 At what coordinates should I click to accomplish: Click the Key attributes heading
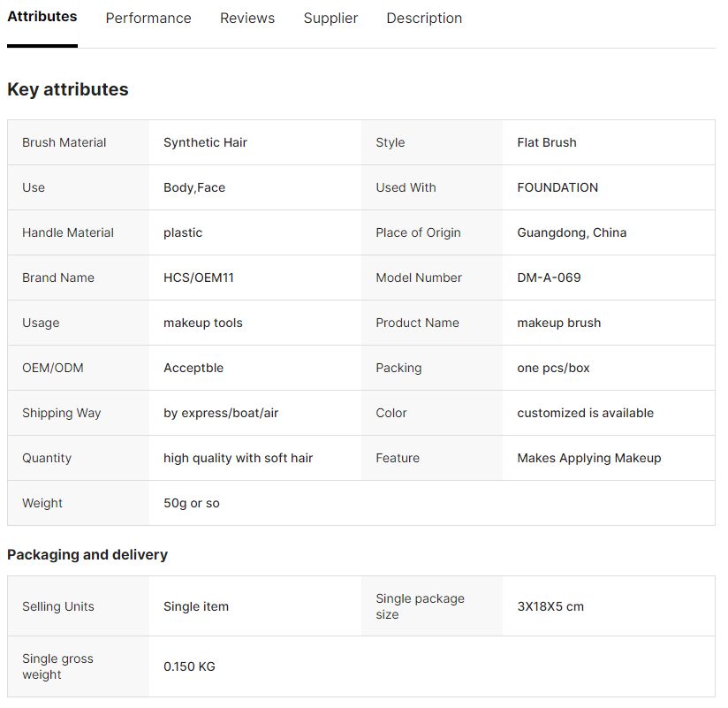(68, 89)
